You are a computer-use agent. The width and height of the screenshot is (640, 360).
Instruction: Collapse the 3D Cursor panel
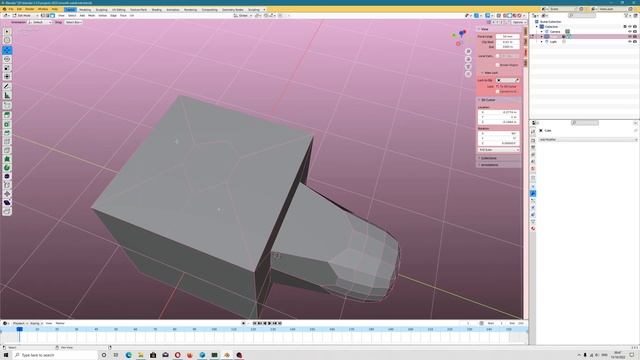(x=487, y=100)
